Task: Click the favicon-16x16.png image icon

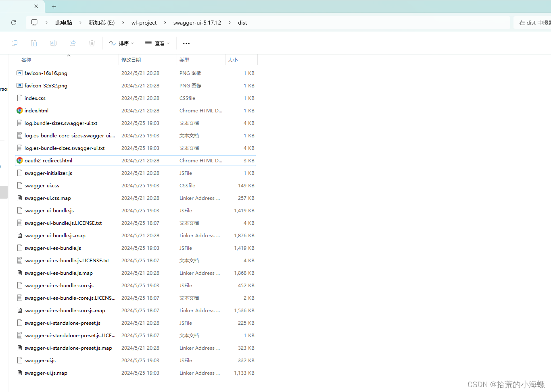Action: pos(19,73)
